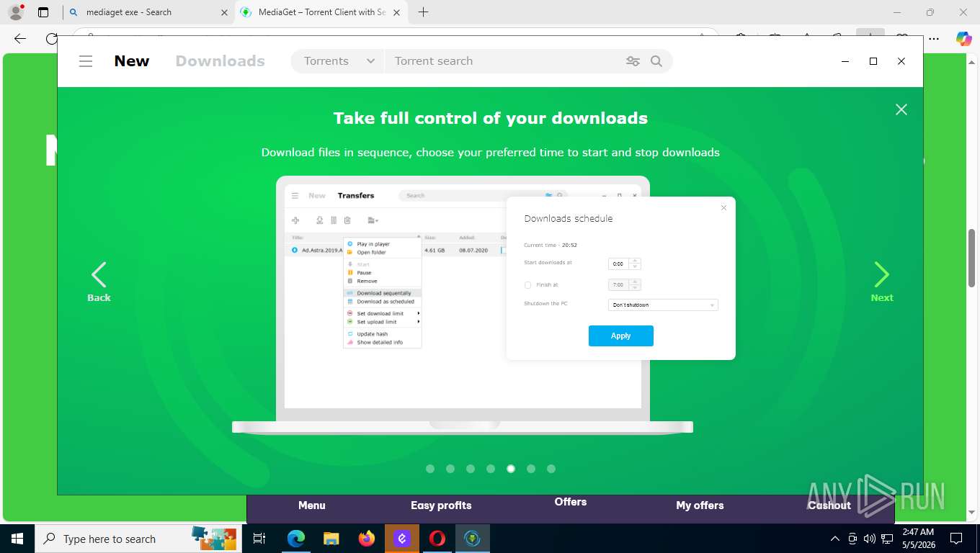This screenshot has height=553, width=980.
Task: Open the purple app on the taskbar
Action: tap(402, 539)
